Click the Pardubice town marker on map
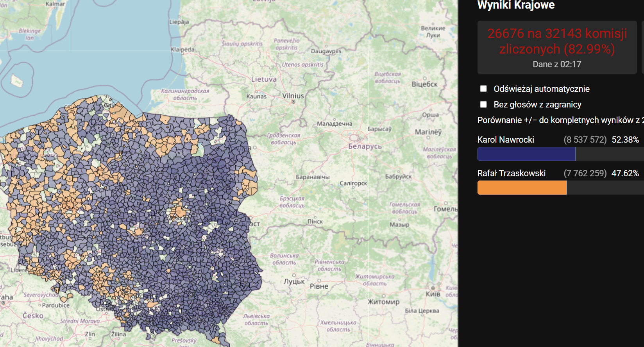Screen dimensions: 644x347 click(40, 305)
